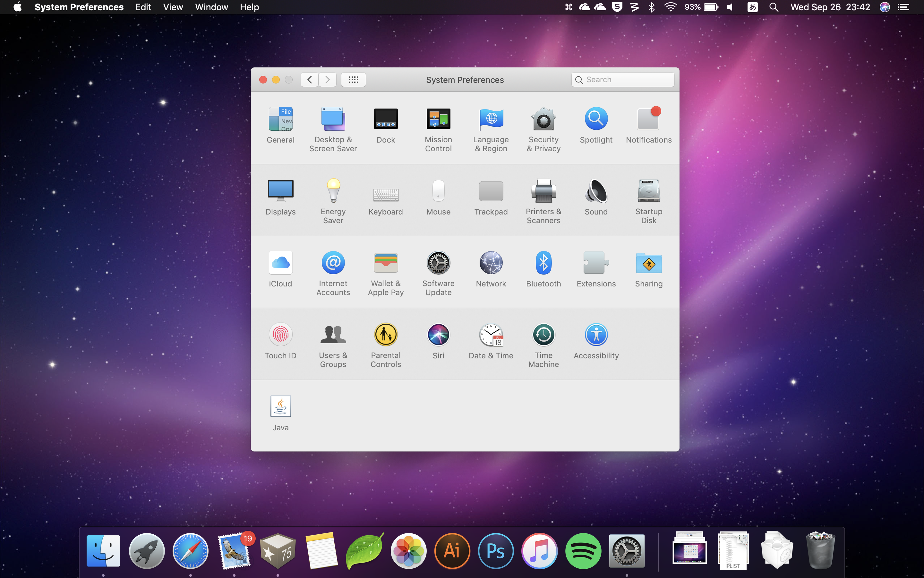Image resolution: width=924 pixels, height=578 pixels.
Task: Launch Finder from the Dock
Action: (x=103, y=551)
